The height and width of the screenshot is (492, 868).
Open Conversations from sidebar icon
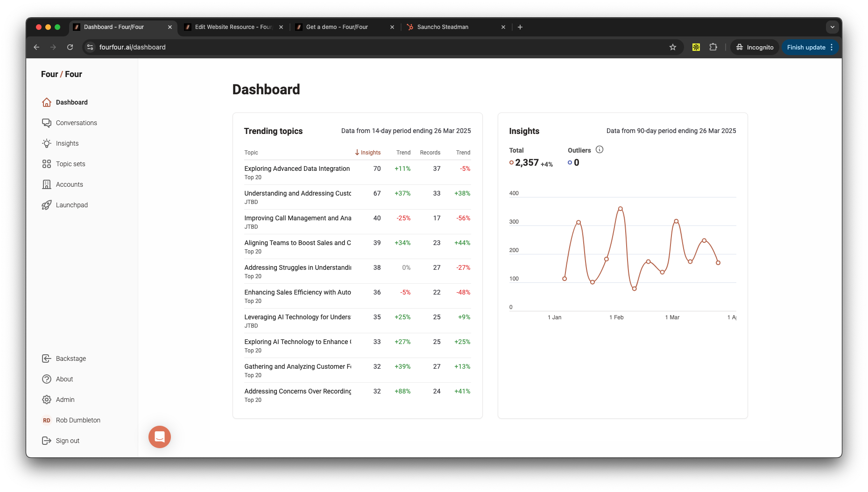pyautogui.click(x=47, y=123)
